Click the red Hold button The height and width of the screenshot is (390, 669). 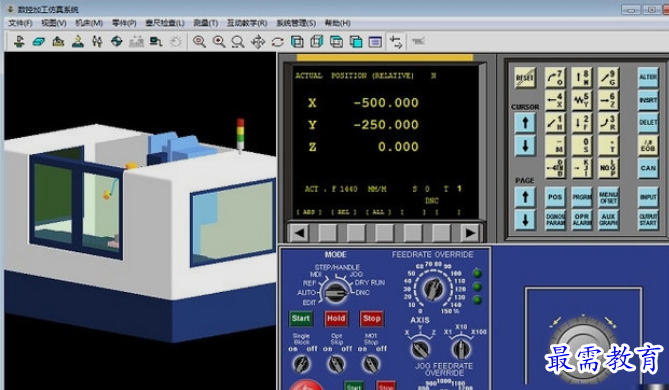336,318
